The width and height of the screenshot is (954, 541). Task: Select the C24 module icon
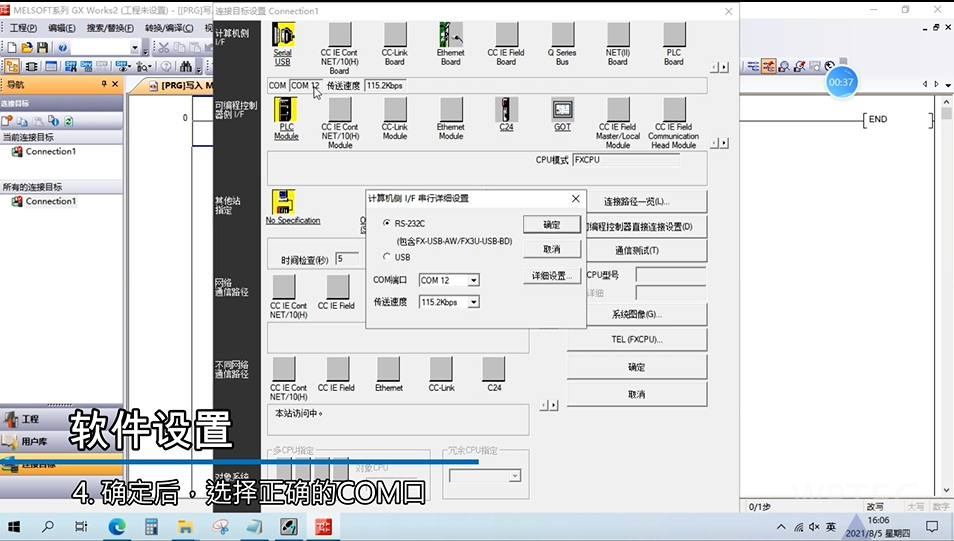click(506, 110)
